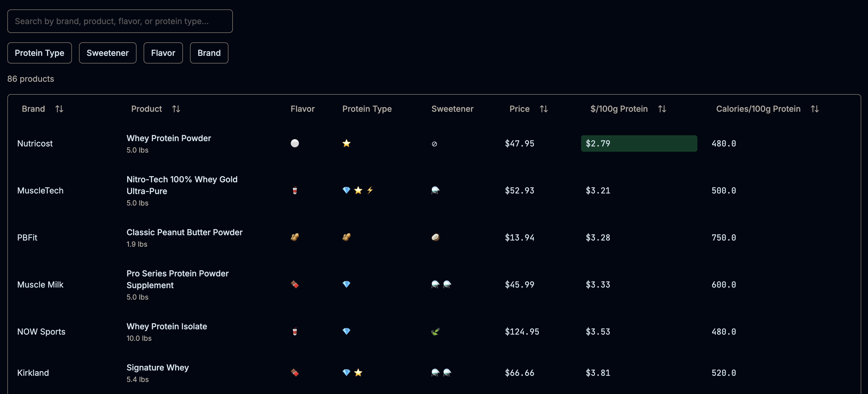Click the lightning icon on Nitro-Tech's protein types
This screenshot has height=394, width=868.
[370, 190]
